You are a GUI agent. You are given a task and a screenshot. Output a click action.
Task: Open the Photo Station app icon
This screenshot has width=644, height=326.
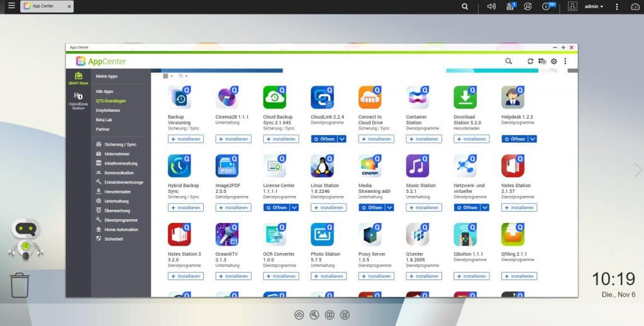pos(323,234)
